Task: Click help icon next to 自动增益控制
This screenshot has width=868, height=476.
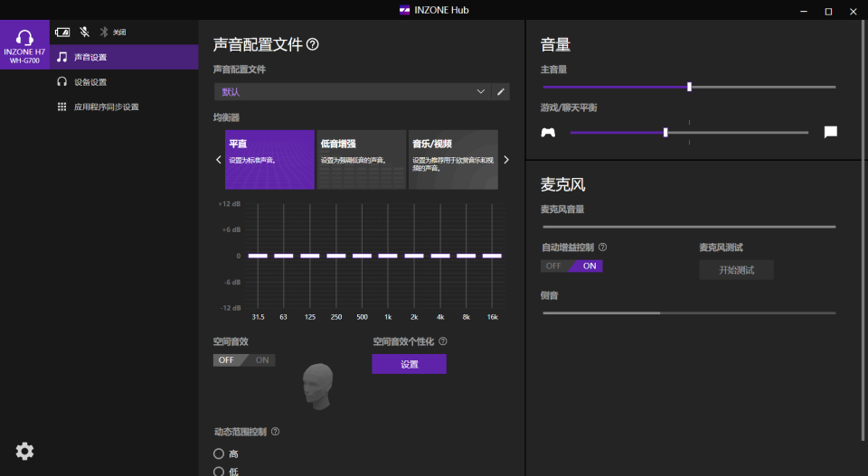Action: (x=603, y=247)
